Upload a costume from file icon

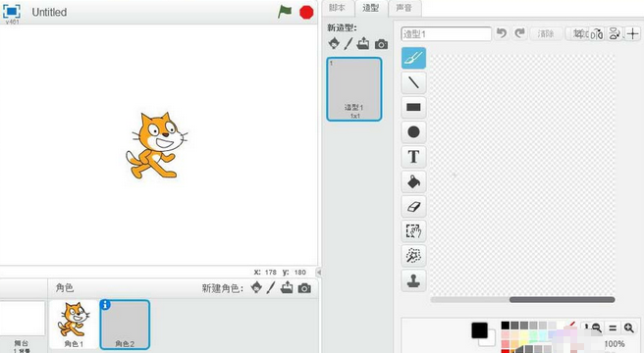363,43
